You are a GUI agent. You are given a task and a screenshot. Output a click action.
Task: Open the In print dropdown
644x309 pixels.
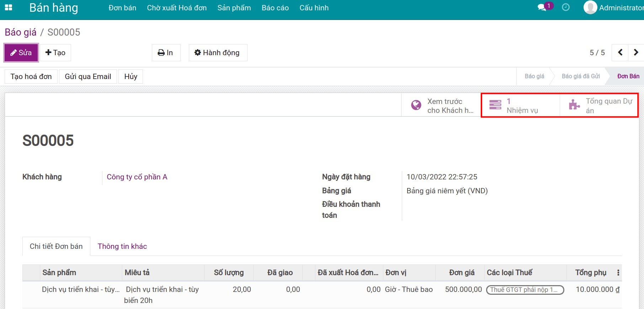[x=166, y=53]
